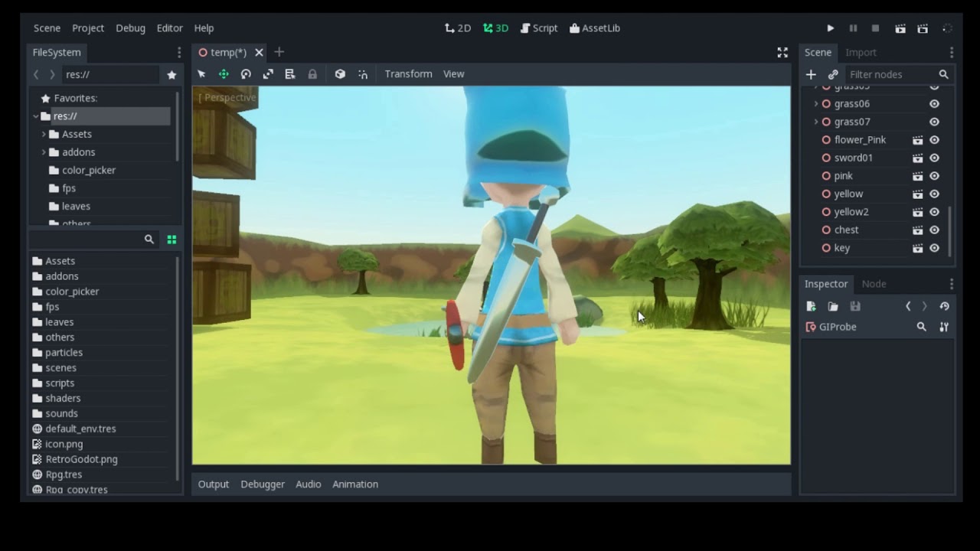Click the search icon in Filter nodes
This screenshot has height=551, width=980.
(944, 74)
